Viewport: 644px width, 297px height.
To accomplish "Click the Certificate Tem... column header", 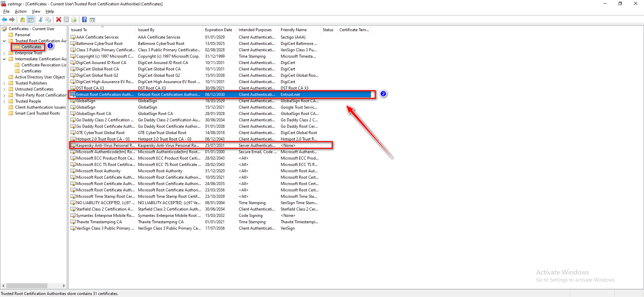I will tap(354, 30).
